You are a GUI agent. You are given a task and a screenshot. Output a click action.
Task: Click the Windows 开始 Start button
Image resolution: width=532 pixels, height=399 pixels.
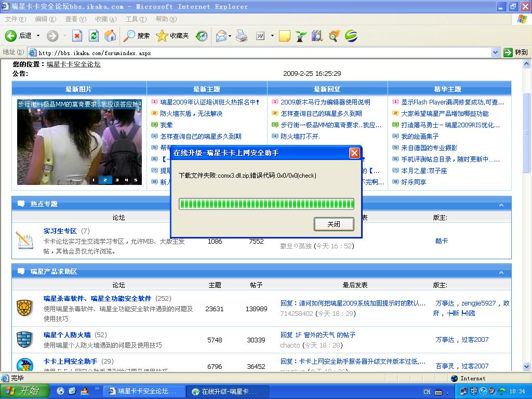click(24, 391)
